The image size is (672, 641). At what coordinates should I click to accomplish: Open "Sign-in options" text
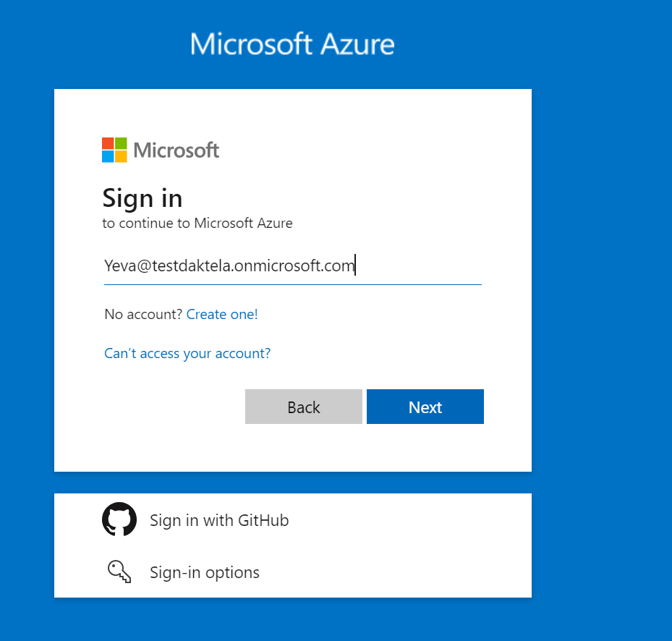point(205,572)
